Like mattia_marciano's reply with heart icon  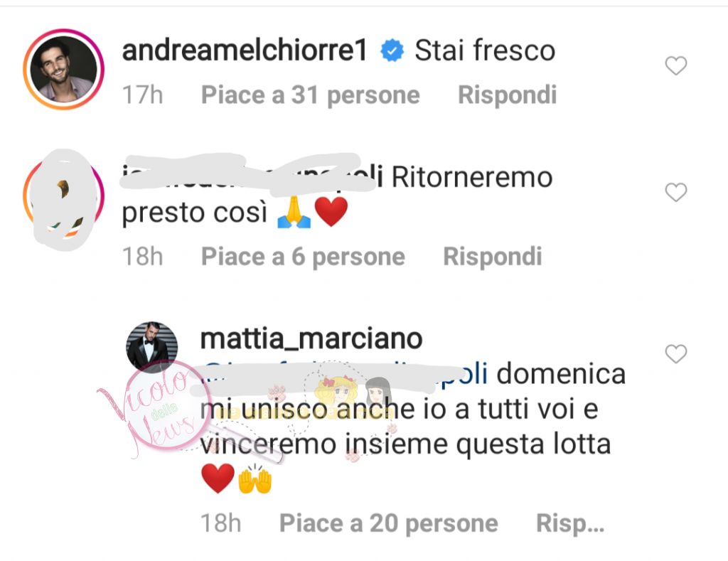(675, 354)
